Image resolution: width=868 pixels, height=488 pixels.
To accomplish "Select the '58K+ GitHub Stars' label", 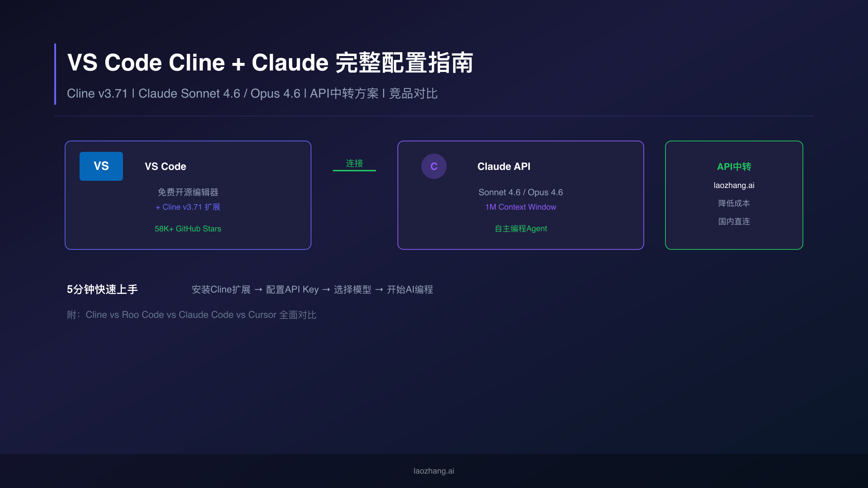I will point(188,229).
